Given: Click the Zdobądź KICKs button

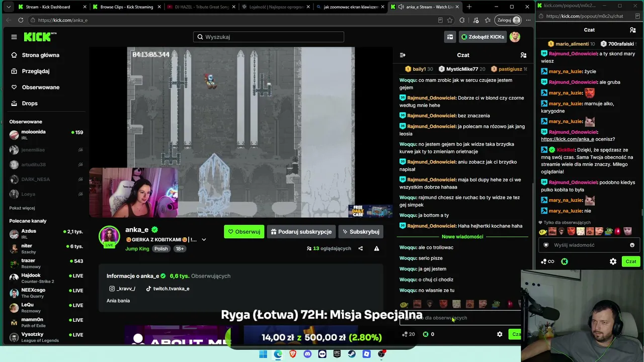Looking at the screenshot, I should [x=482, y=37].
